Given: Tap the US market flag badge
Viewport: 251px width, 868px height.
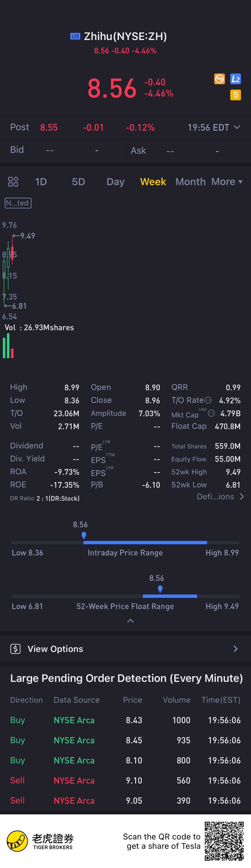Looking at the screenshot, I should (x=75, y=36).
